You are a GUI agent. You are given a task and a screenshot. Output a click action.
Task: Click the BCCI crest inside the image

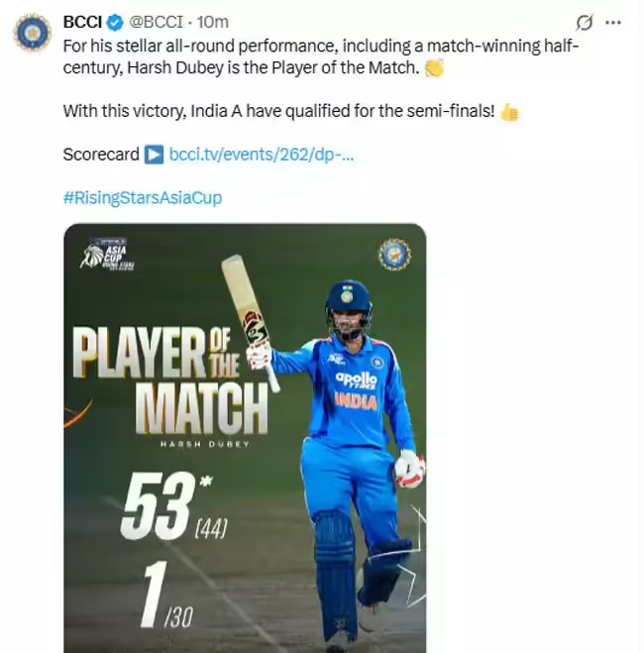coord(394,255)
